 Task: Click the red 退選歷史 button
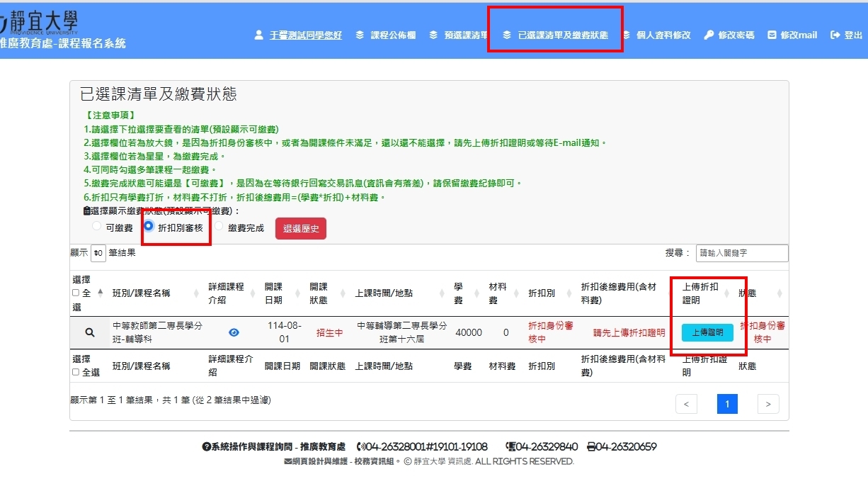(301, 228)
